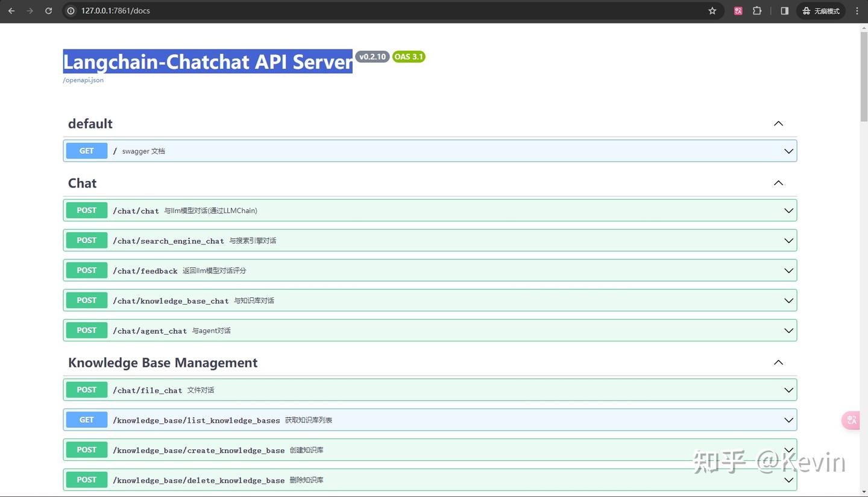Select the /chat/knowledge_base_chat endpoint path
Viewport: 868px width, 497px height.
[x=171, y=301]
